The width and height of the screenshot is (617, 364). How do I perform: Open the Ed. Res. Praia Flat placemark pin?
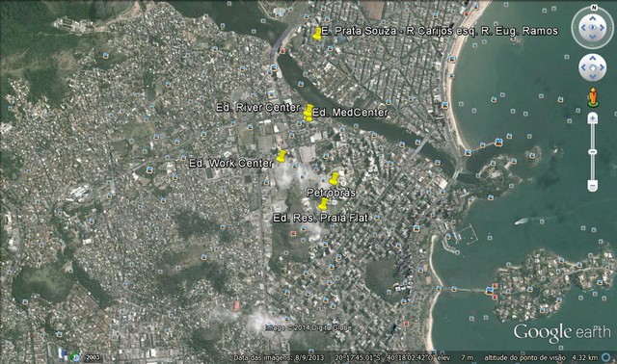(323, 204)
